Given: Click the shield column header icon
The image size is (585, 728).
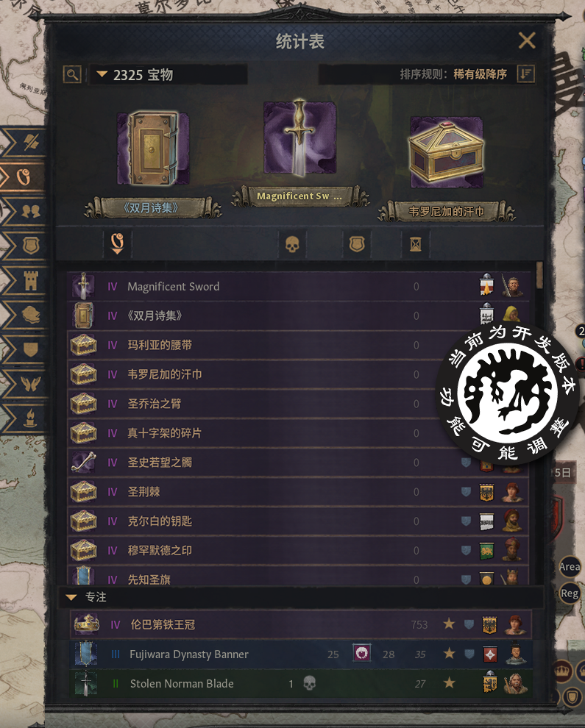Looking at the screenshot, I should [x=357, y=243].
